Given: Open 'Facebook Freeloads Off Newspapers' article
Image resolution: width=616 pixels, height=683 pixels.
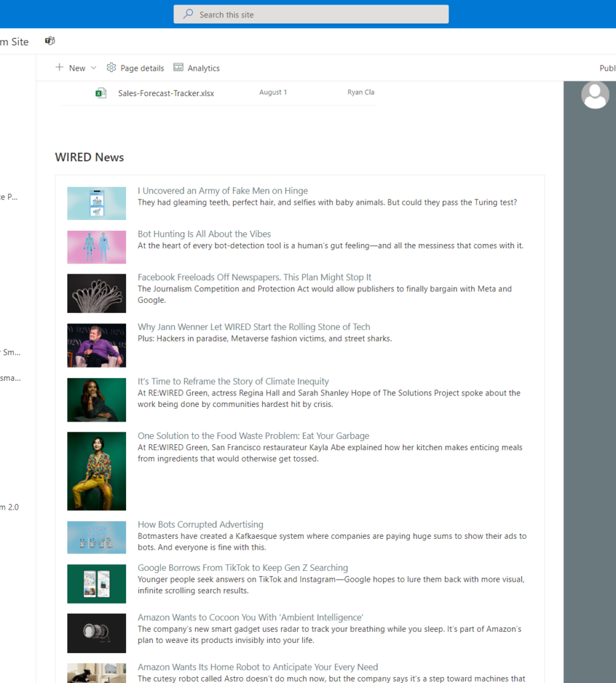Looking at the screenshot, I should tap(254, 277).
